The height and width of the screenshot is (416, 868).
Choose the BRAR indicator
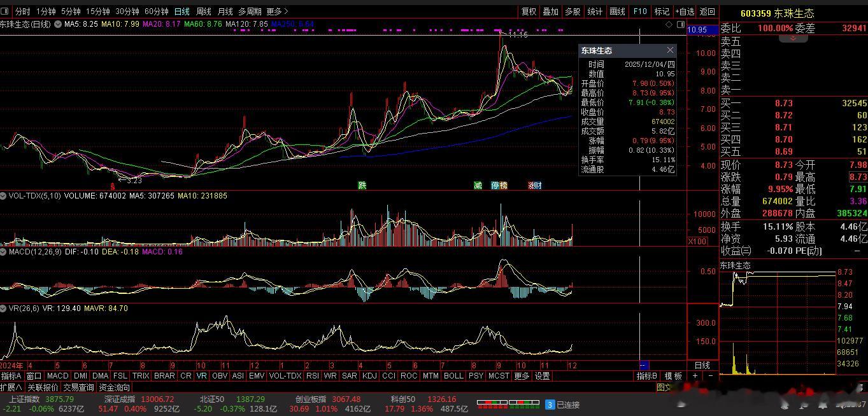(164, 376)
